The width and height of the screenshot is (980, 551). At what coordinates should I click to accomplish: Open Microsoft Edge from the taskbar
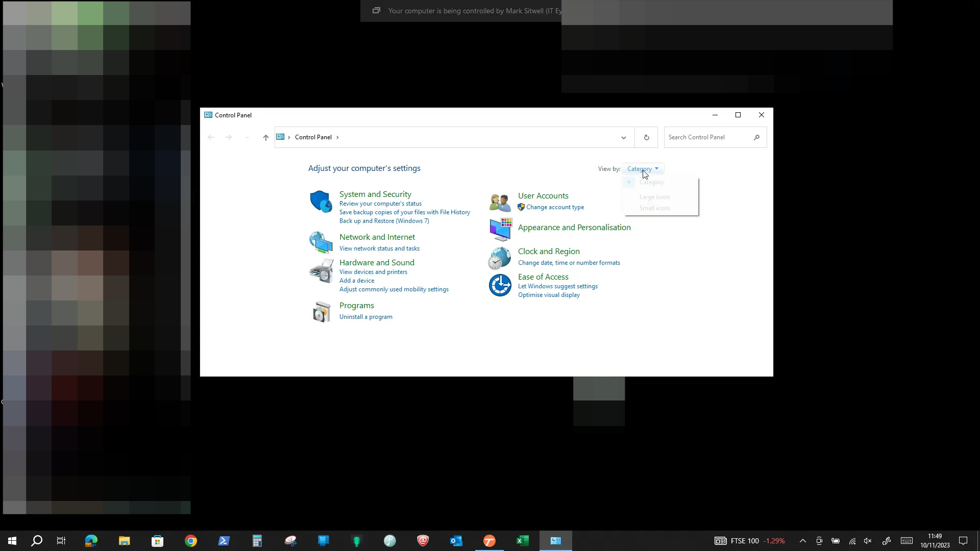click(x=91, y=541)
